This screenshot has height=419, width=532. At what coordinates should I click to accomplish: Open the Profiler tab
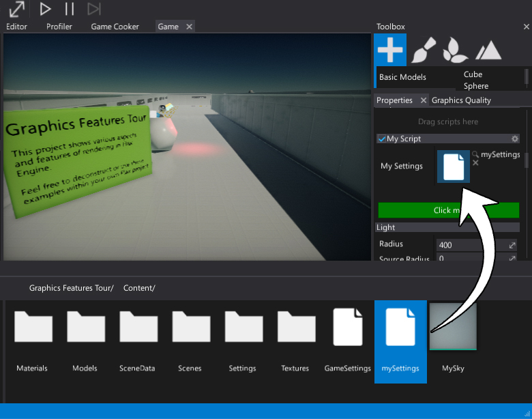point(59,27)
